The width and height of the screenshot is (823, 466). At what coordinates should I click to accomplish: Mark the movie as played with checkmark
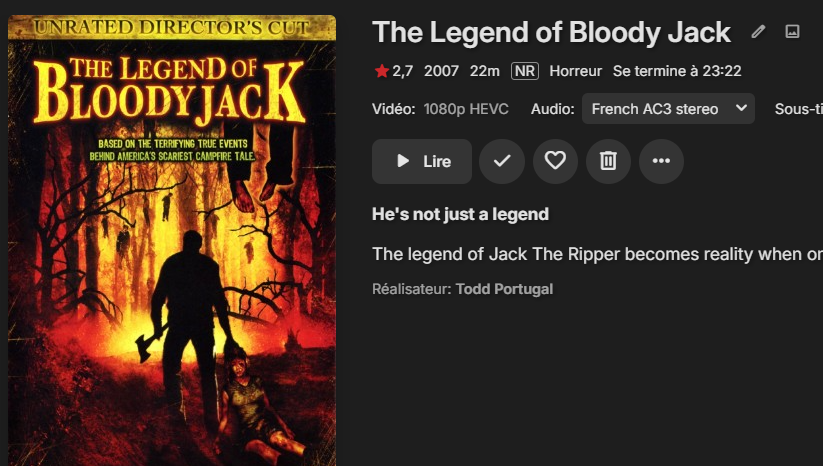click(x=502, y=161)
